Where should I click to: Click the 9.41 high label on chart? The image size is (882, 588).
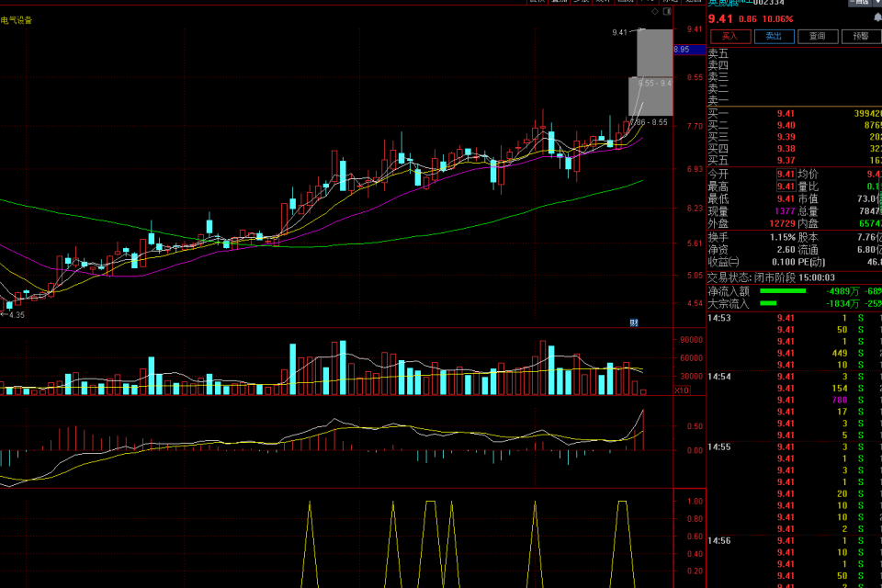click(619, 33)
